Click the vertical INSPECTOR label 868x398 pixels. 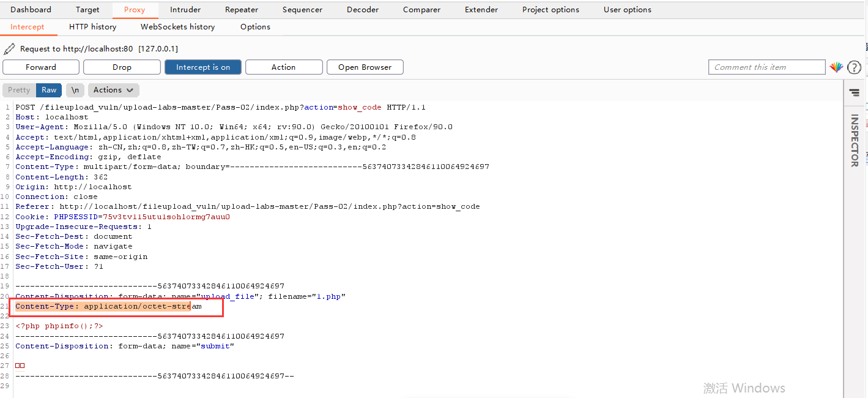point(855,140)
